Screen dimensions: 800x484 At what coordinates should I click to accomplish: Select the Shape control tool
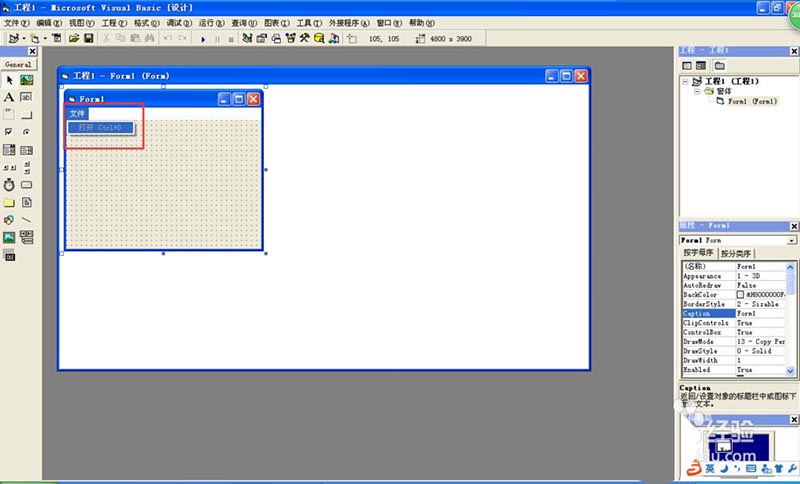point(9,220)
